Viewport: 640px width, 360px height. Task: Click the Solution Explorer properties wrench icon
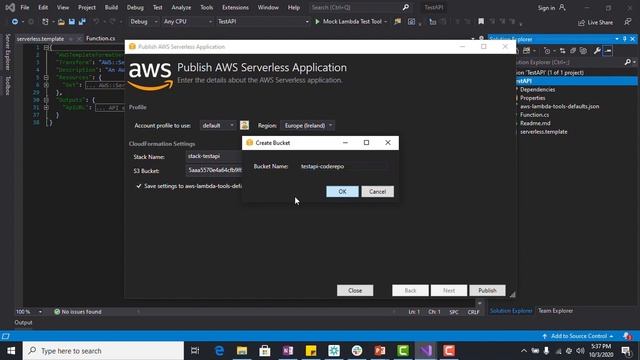[x=597, y=51]
